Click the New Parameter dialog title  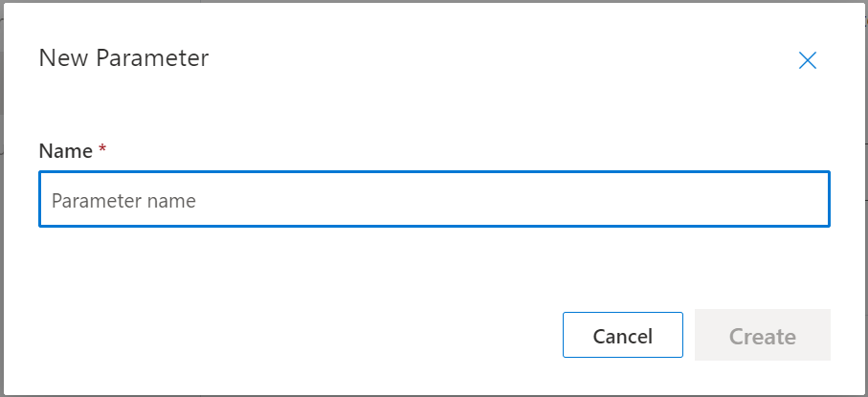tap(123, 58)
